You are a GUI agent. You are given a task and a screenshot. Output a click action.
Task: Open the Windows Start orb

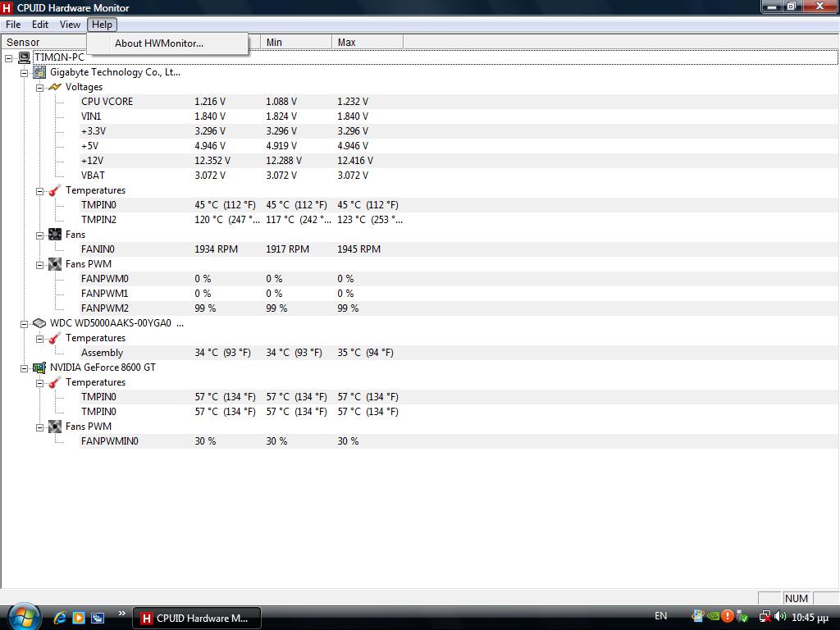(x=24, y=617)
